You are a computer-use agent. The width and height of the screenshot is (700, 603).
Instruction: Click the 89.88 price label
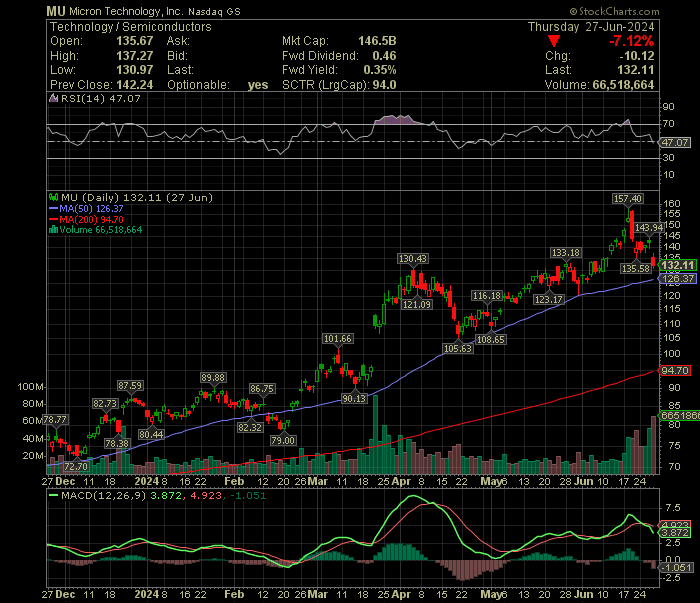point(213,378)
